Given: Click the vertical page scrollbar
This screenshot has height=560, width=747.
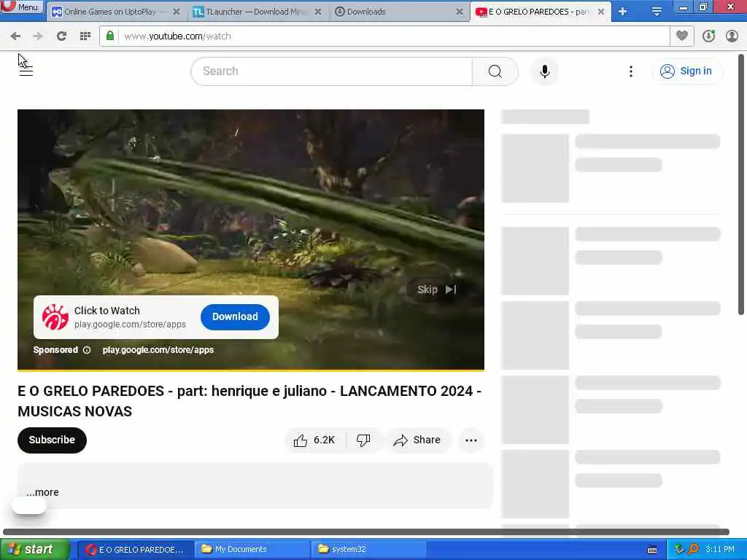Looking at the screenshot, I should pos(741,184).
